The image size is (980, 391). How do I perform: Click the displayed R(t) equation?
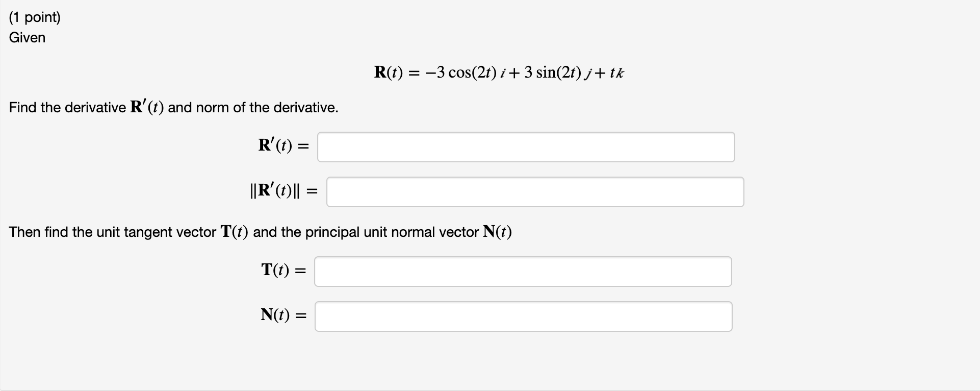[x=499, y=72]
